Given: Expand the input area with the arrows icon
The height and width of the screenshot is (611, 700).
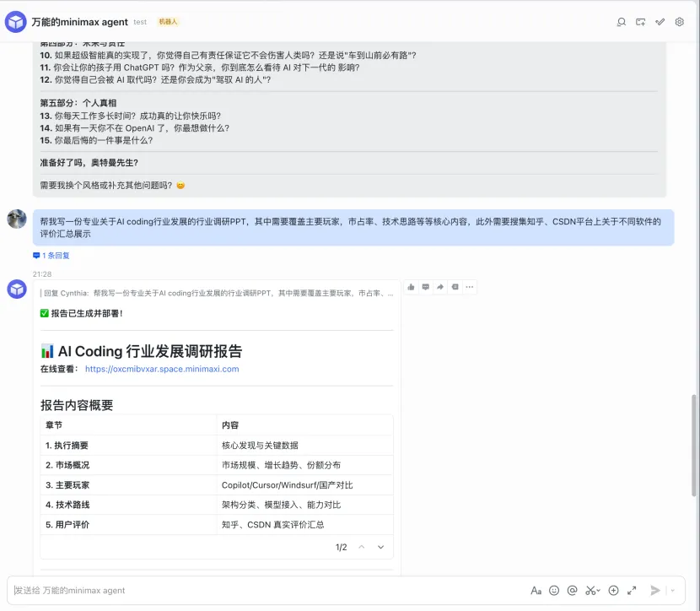Looking at the screenshot, I should 631,590.
